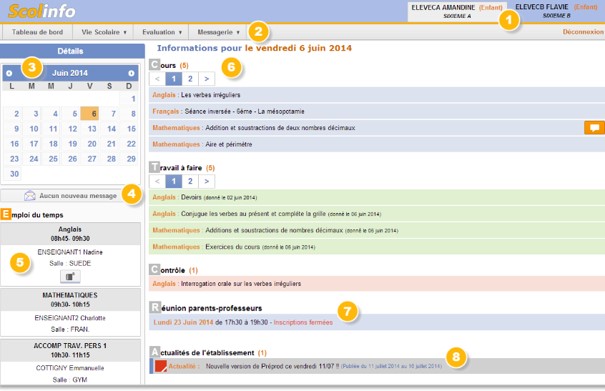Open the icon button under Salle SUEDE

pyautogui.click(x=70, y=276)
